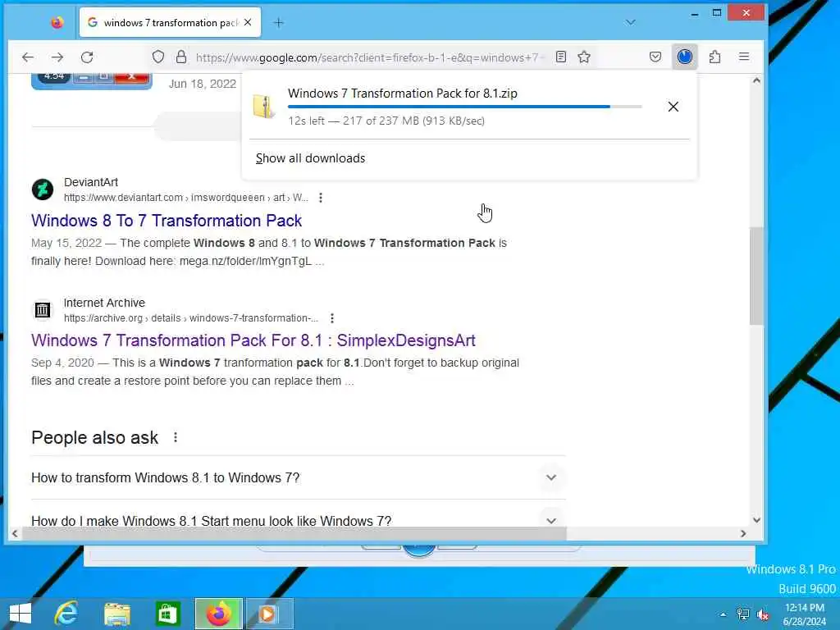Open the three-dot menu beside the Internet Archive result
Screen dimensions: 840x630
(332, 318)
